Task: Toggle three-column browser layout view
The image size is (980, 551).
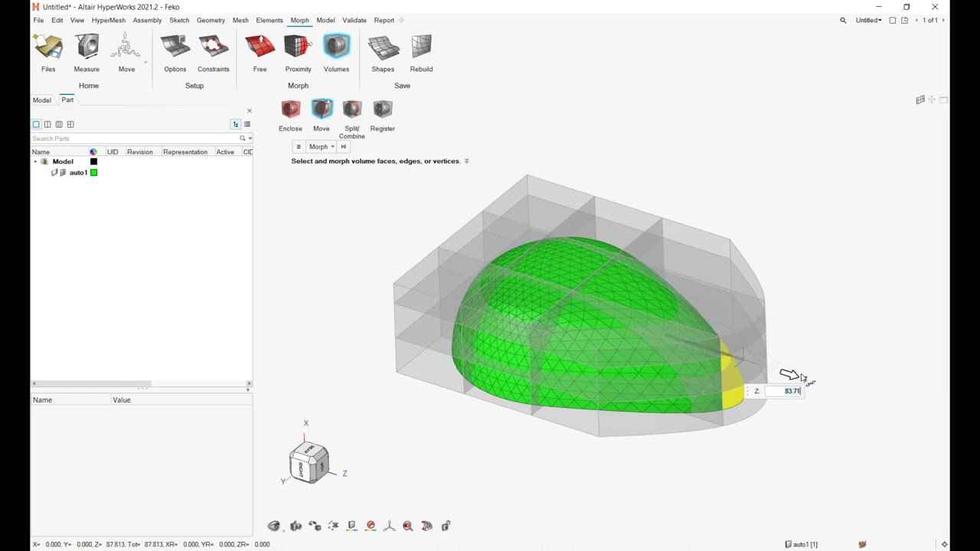Action: (x=59, y=124)
